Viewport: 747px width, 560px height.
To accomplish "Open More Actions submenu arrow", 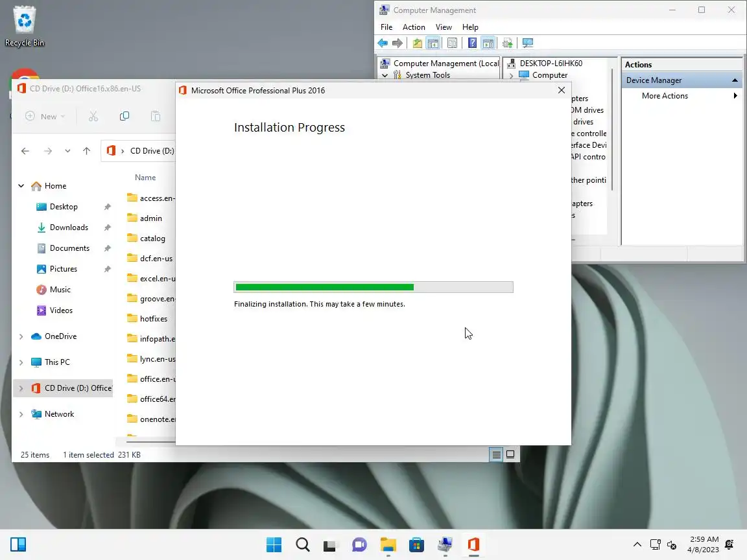I will [735, 96].
